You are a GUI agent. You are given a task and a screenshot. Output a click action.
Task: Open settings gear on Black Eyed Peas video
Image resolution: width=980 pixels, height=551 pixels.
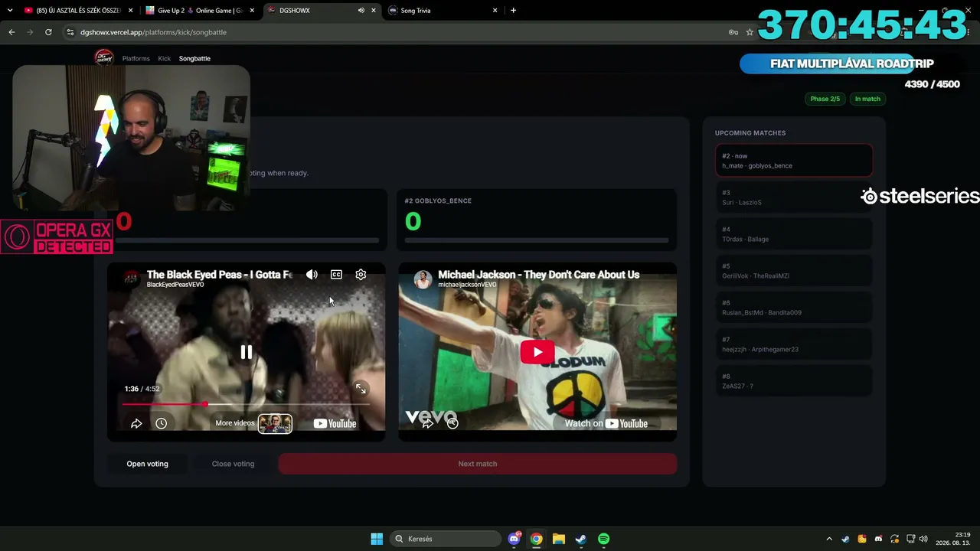[x=361, y=275]
